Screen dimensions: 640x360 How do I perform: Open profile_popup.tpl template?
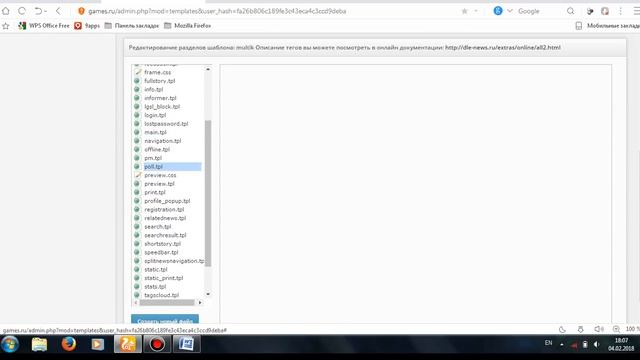tap(167, 201)
